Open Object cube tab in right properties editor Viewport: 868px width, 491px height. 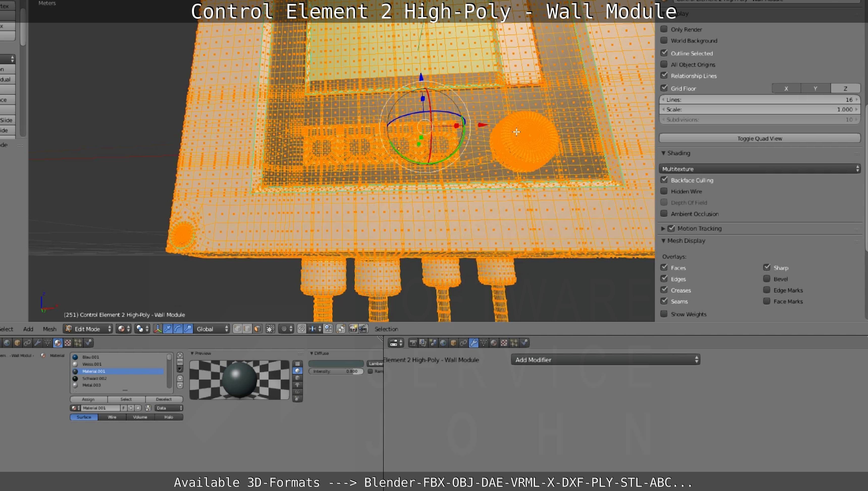coord(453,343)
